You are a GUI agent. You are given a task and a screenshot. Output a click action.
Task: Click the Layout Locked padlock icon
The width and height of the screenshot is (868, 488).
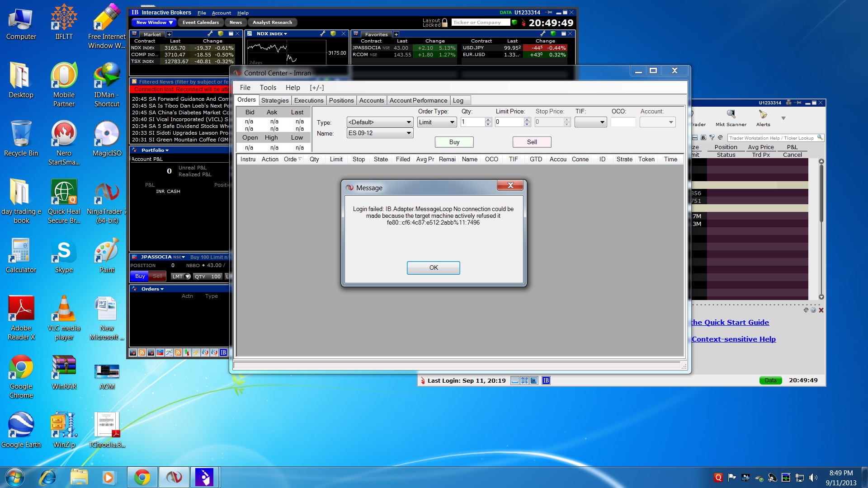[444, 22]
